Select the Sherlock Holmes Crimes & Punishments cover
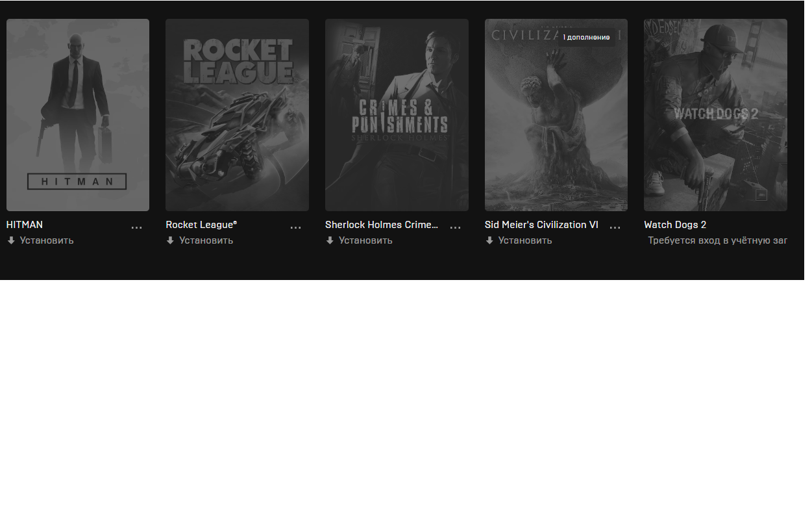This screenshot has height=510, width=812. pos(397,115)
